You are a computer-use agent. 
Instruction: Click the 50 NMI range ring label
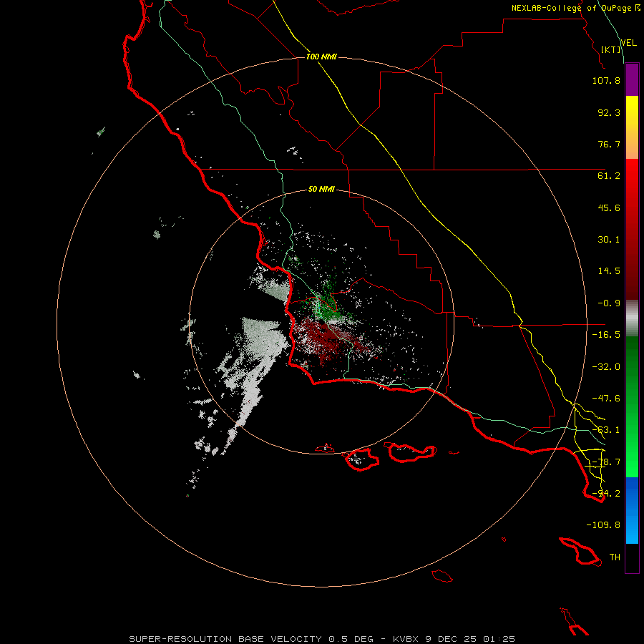(321, 189)
